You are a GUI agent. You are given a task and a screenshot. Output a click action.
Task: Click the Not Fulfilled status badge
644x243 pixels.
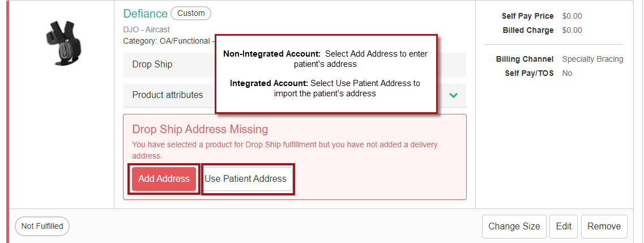point(42,227)
